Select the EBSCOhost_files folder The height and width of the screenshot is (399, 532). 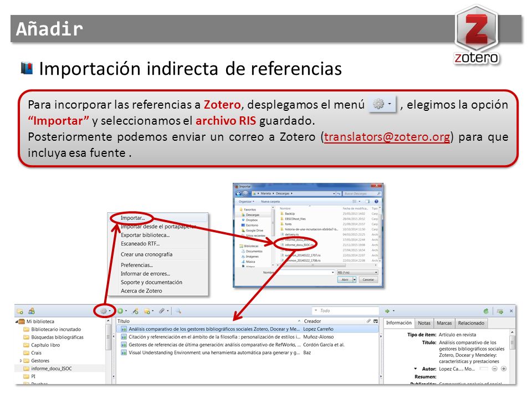[295, 219]
